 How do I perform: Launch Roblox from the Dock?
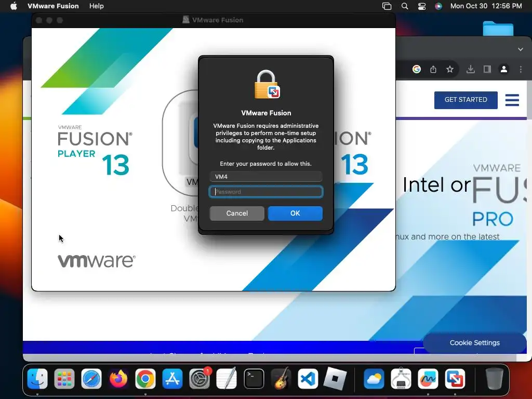(x=335, y=379)
